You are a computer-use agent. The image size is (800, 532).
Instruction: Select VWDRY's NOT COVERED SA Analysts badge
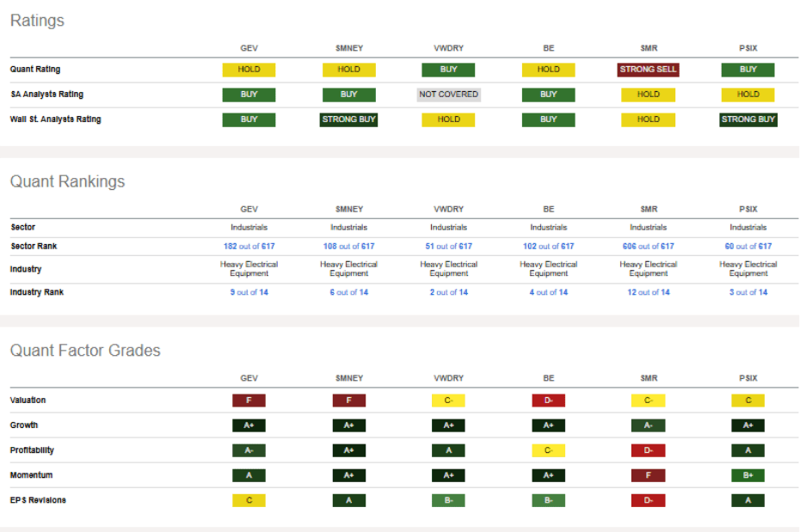[x=448, y=95]
